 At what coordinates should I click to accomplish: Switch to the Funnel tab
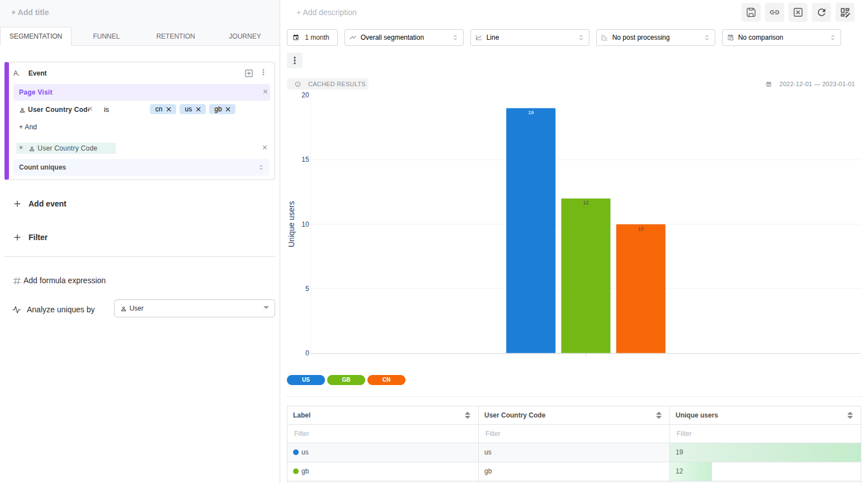coord(106,36)
